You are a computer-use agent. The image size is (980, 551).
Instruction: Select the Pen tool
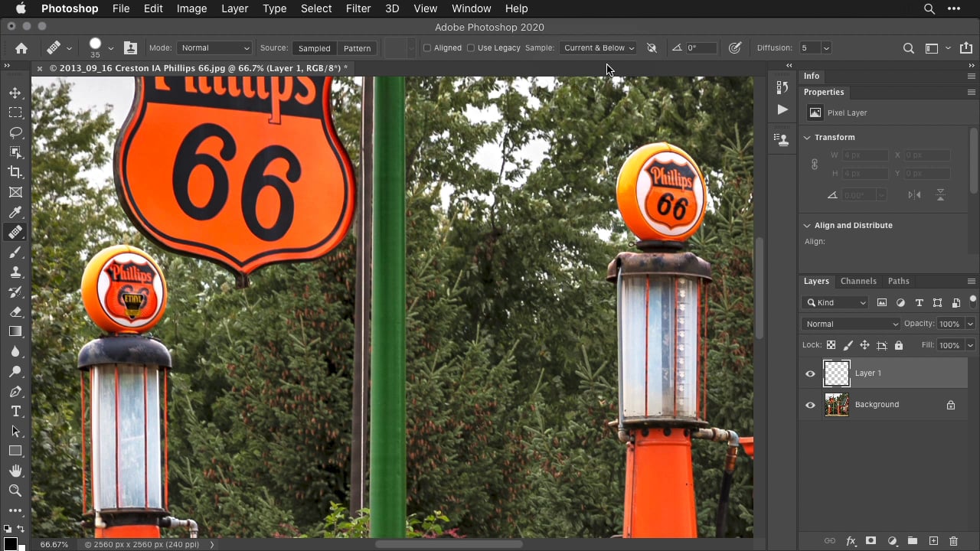pyautogui.click(x=15, y=391)
